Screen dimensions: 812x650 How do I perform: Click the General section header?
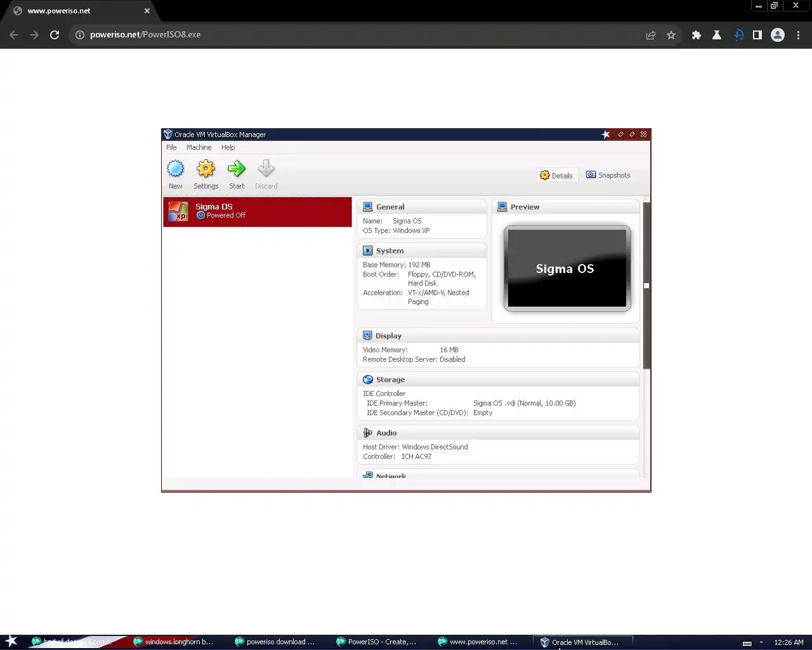click(x=422, y=207)
